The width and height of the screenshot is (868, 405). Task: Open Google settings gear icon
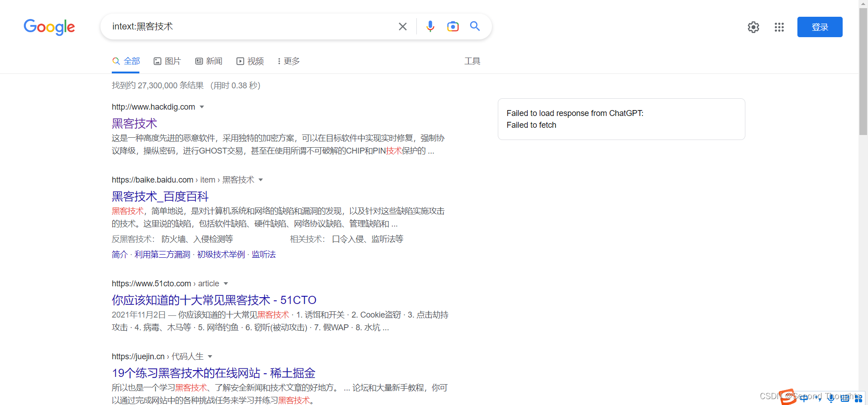tap(754, 27)
